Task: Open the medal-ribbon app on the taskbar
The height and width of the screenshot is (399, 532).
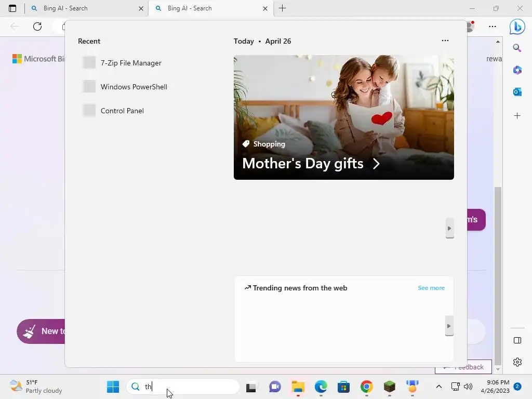Action: pyautogui.click(x=412, y=387)
